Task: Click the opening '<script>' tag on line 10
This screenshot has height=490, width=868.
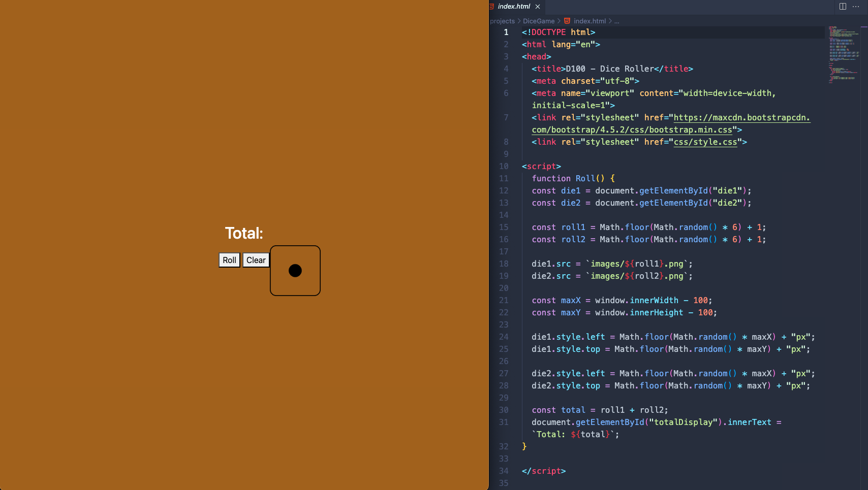Action: (x=541, y=166)
